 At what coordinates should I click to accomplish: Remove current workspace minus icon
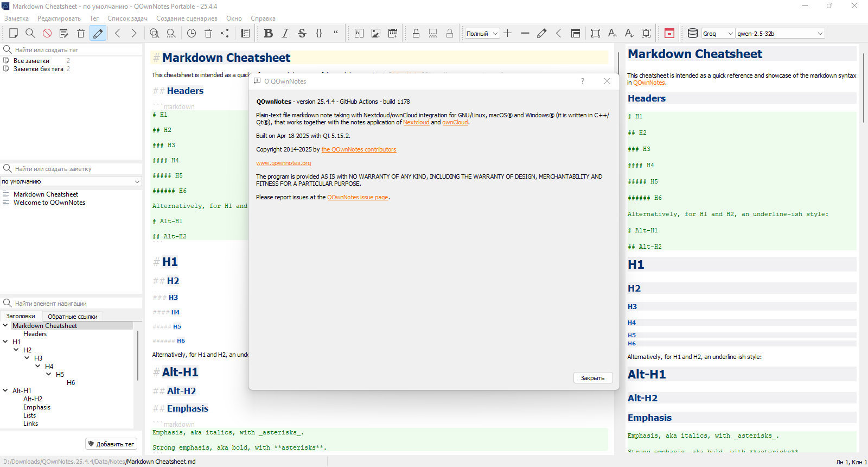pos(525,33)
